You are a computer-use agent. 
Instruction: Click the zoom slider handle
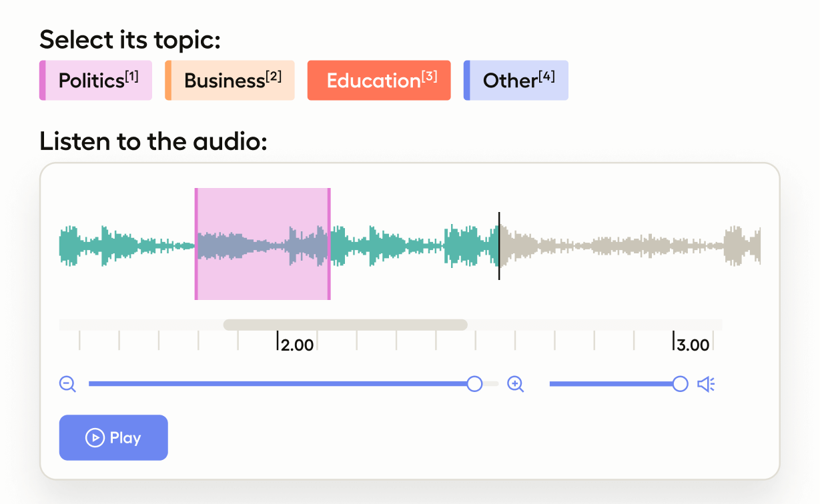[474, 384]
